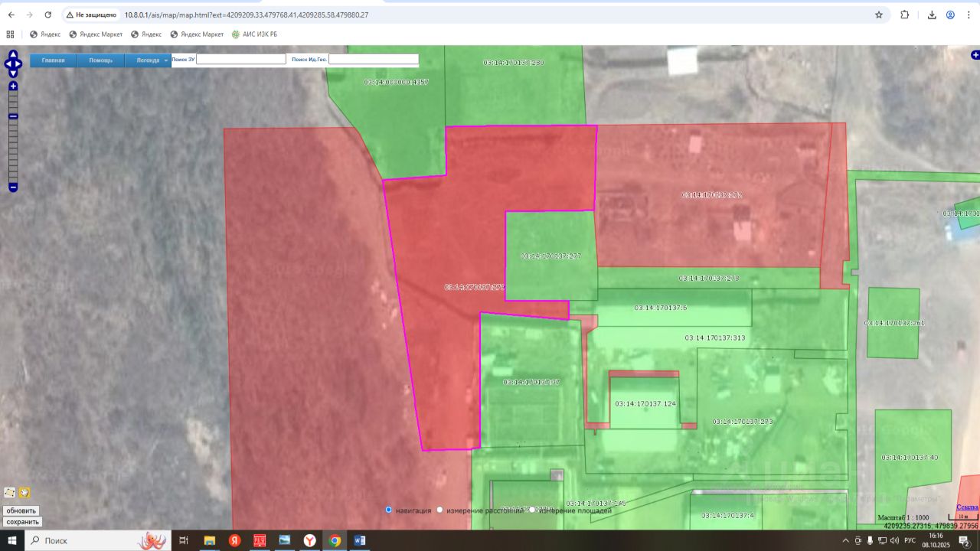Image resolution: width=980 pixels, height=551 pixels.
Task: Open the browser downloads panel
Action: pyautogui.click(x=932, y=15)
